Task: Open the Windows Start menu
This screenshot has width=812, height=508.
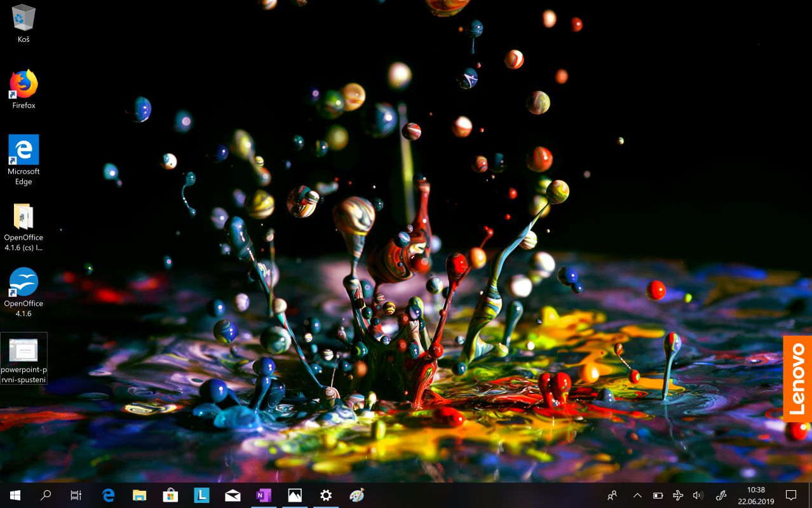Action: coord(15,495)
